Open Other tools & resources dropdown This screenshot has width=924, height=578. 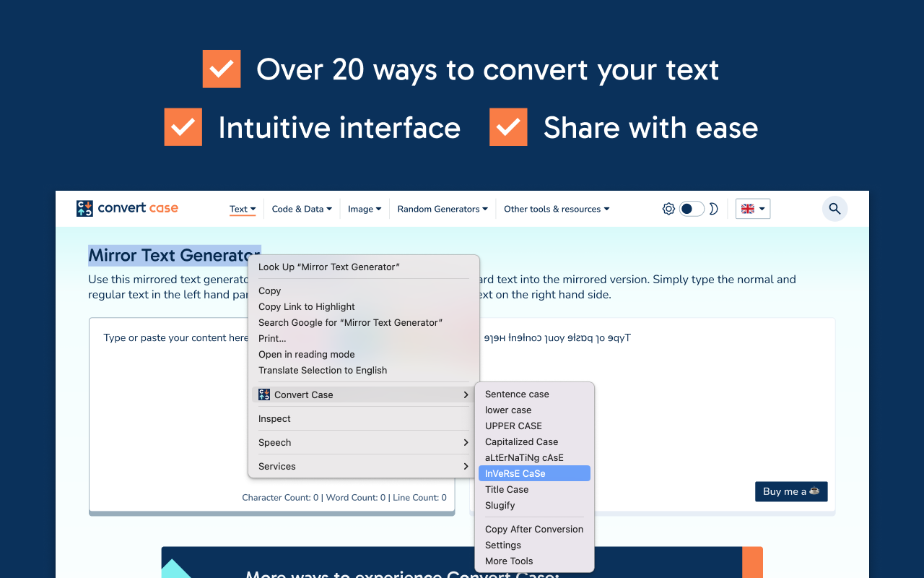tap(557, 209)
